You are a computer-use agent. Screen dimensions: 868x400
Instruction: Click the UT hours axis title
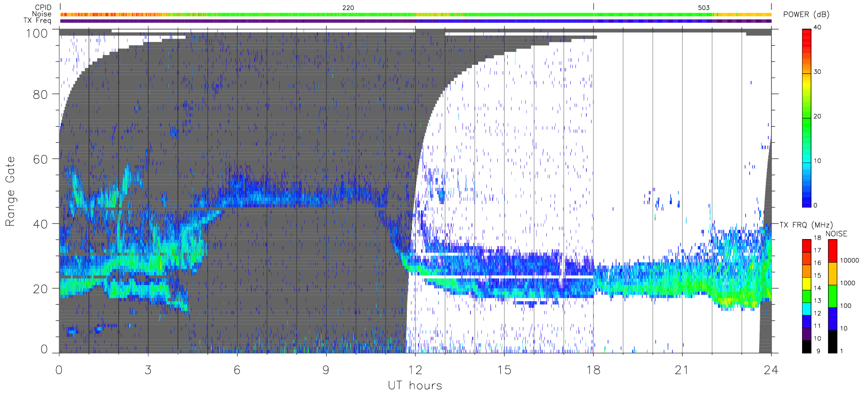click(415, 386)
